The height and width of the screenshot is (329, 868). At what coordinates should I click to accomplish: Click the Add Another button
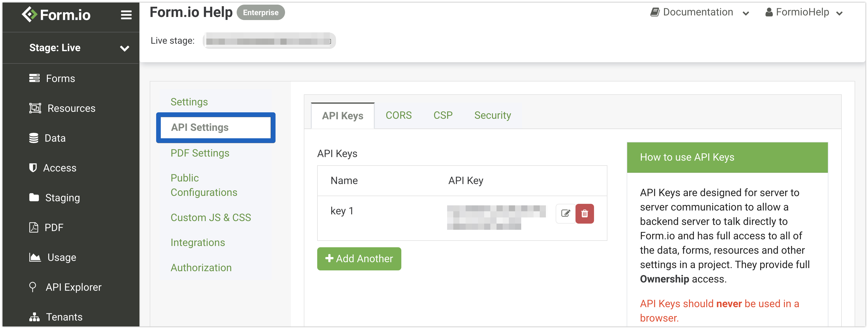tap(359, 259)
